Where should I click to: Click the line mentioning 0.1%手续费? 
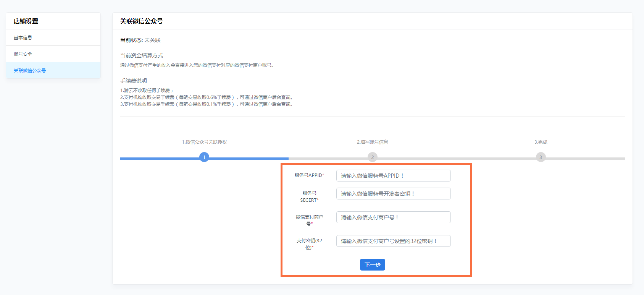point(207,104)
